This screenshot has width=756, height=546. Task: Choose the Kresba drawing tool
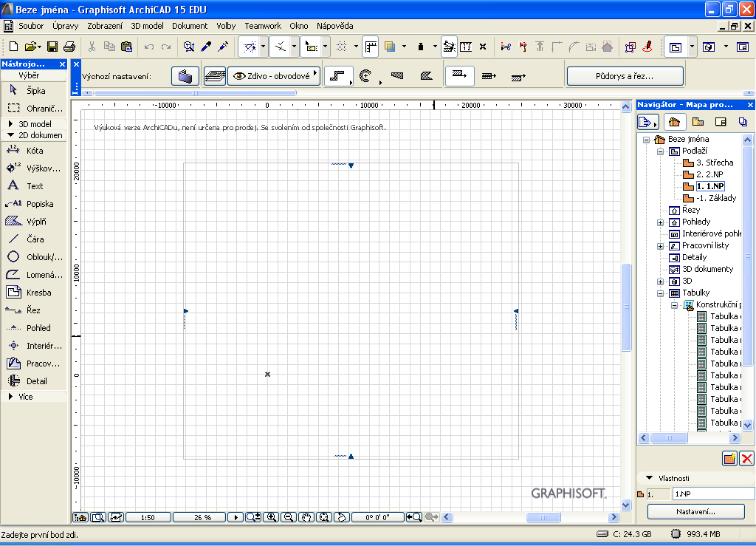34,293
